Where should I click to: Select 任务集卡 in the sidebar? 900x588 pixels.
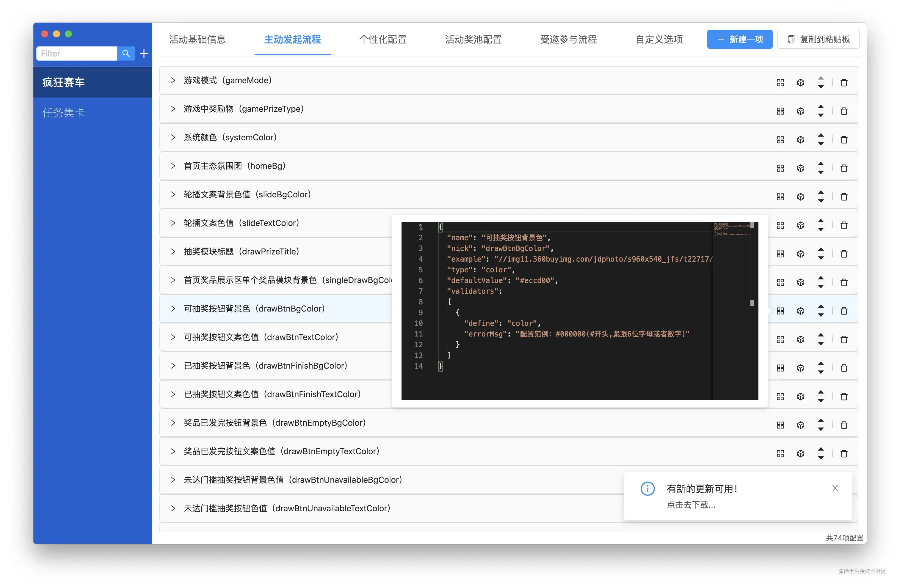93,113
